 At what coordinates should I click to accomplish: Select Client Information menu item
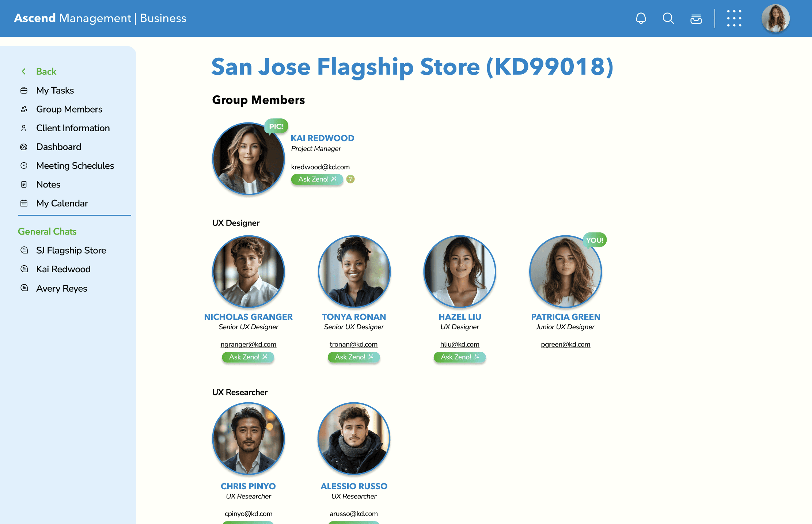73,128
